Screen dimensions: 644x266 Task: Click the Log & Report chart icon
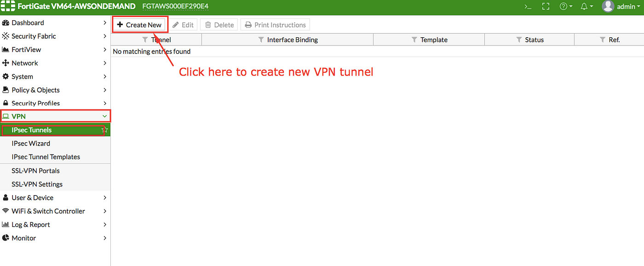[6, 225]
